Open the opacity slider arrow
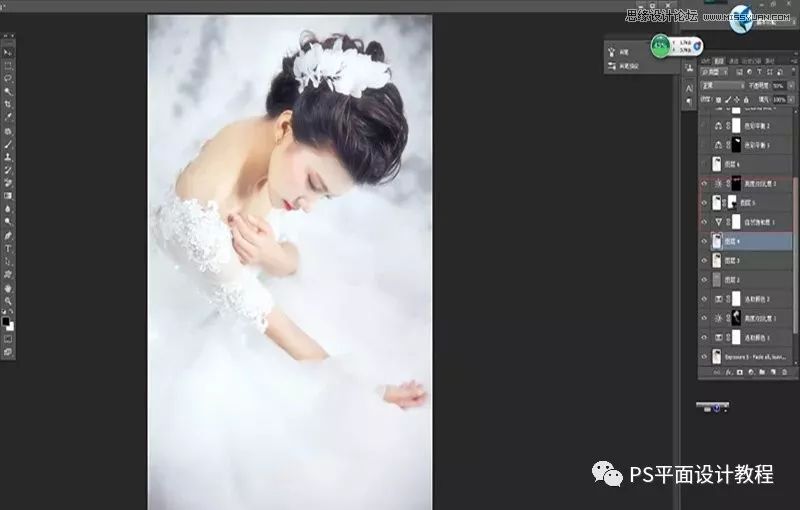The image size is (800, 510). pos(791,86)
